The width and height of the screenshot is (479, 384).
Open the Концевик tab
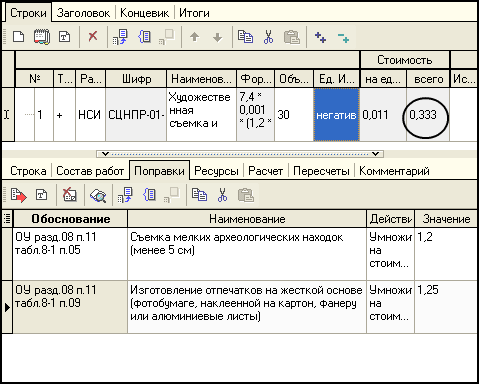coord(144,13)
